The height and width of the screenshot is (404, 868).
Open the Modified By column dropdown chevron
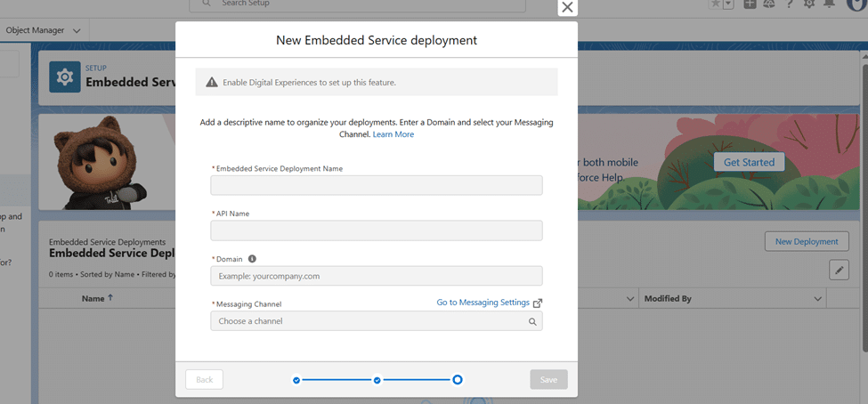[817, 299]
